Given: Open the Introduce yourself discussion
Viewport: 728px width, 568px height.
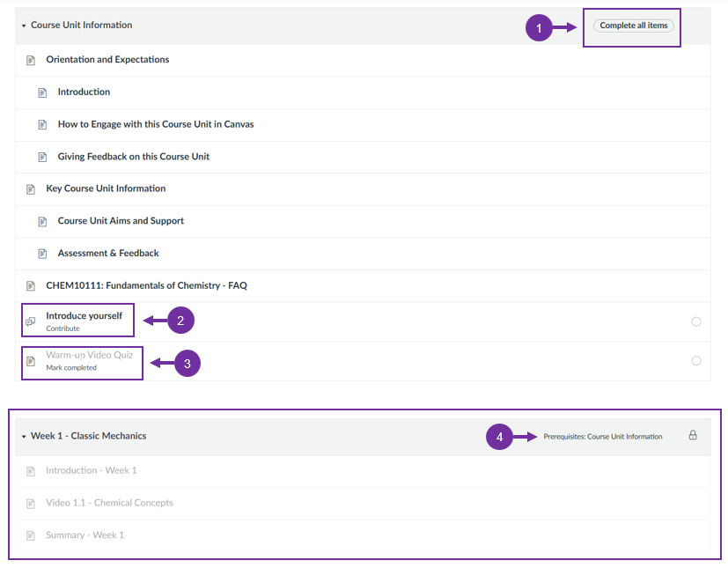Looking at the screenshot, I should [x=84, y=316].
